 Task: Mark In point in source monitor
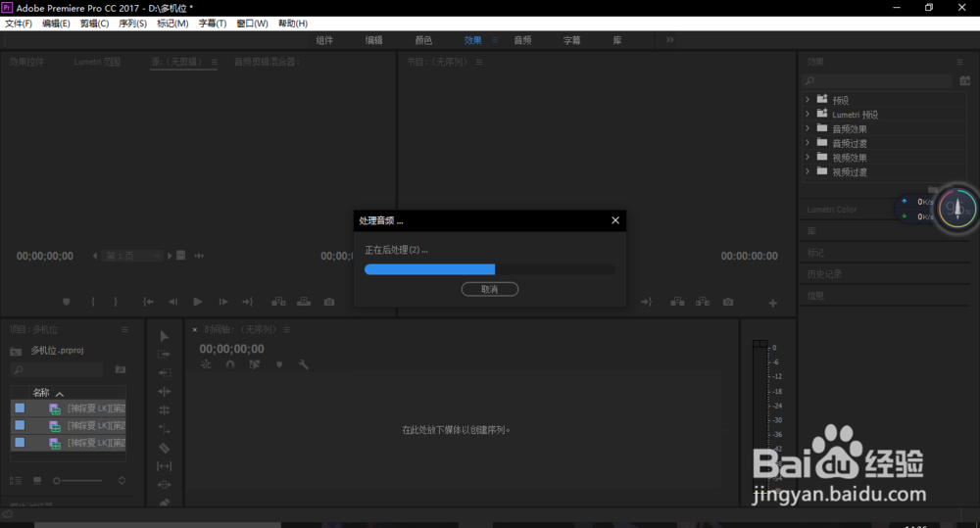tap(93, 302)
